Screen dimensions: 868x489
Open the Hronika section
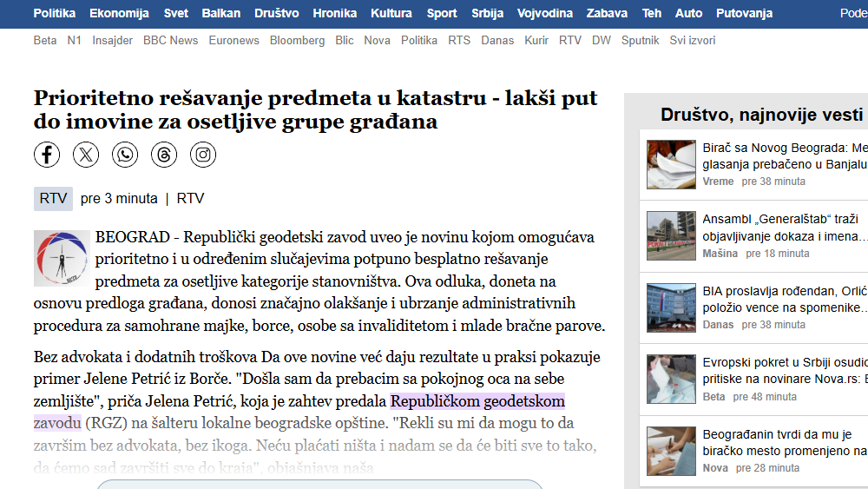pos(334,13)
